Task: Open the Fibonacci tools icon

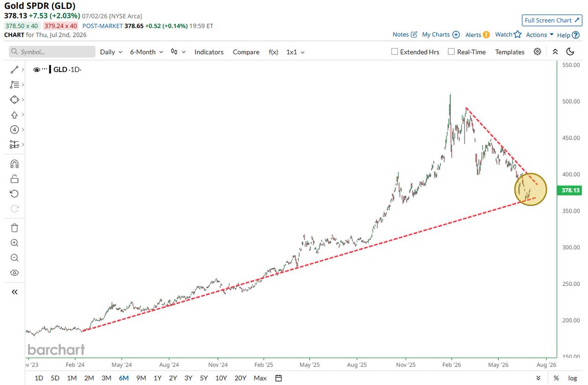Action: pos(14,85)
